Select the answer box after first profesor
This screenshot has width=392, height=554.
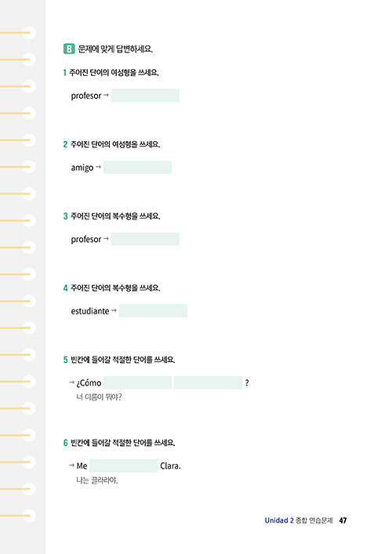pyautogui.click(x=145, y=96)
